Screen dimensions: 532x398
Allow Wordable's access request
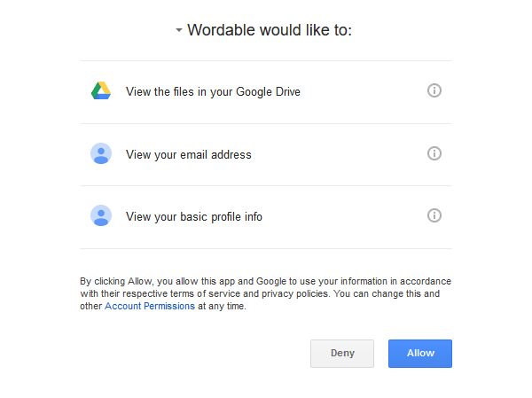420,354
